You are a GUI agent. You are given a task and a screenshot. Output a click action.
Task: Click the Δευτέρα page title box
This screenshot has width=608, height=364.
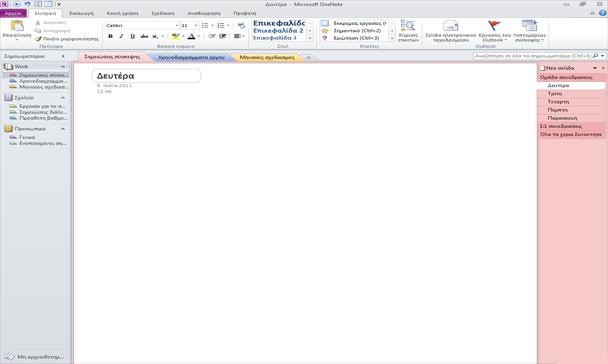click(147, 76)
